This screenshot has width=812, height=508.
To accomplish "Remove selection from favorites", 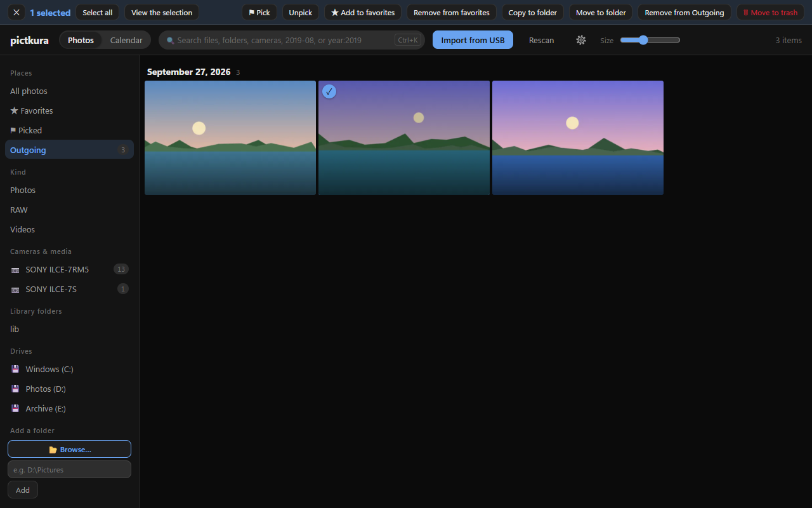I will click(452, 12).
